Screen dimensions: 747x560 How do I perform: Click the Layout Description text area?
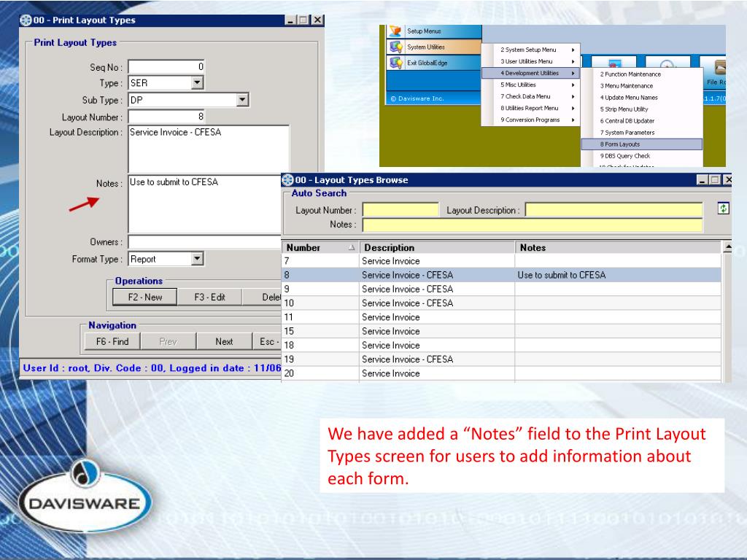point(209,149)
